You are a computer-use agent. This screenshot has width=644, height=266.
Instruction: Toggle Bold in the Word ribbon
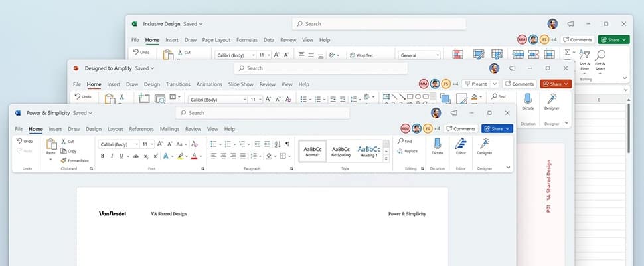point(102,156)
